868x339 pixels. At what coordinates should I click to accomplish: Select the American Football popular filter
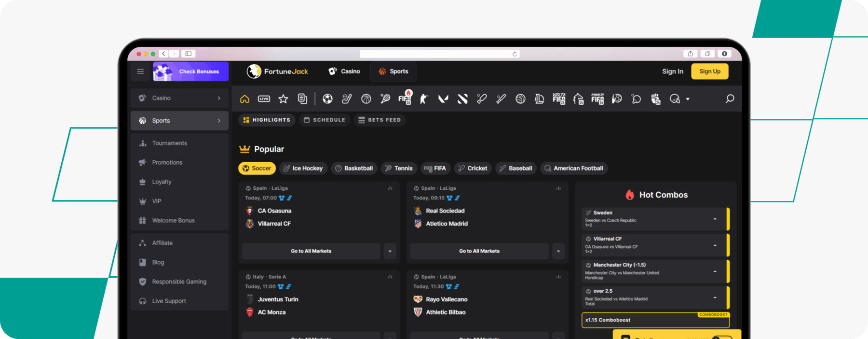click(574, 168)
